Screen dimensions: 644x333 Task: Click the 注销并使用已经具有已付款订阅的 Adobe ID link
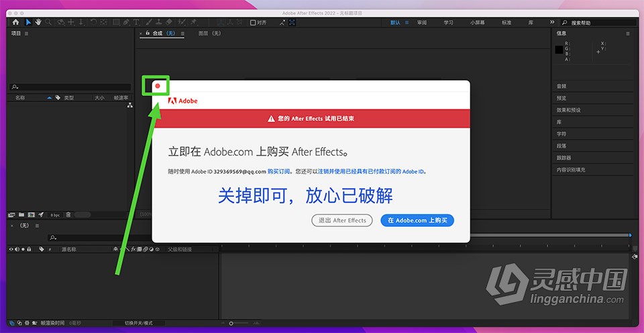(372, 171)
